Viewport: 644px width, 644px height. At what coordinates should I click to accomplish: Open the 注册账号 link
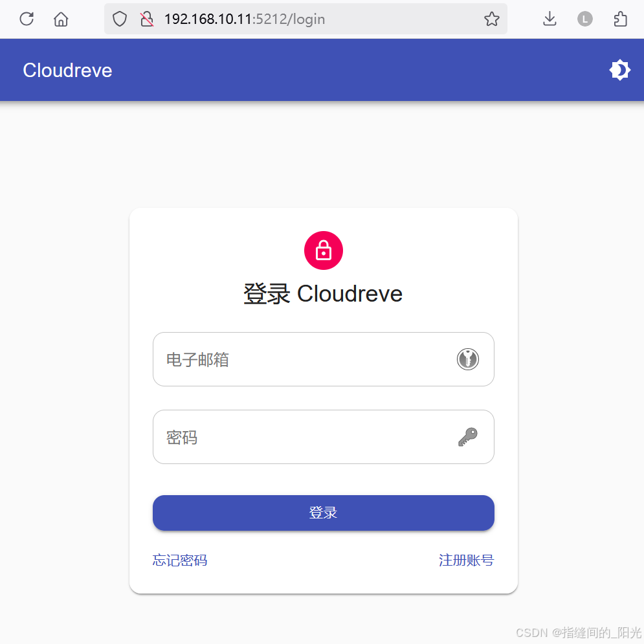[466, 561]
